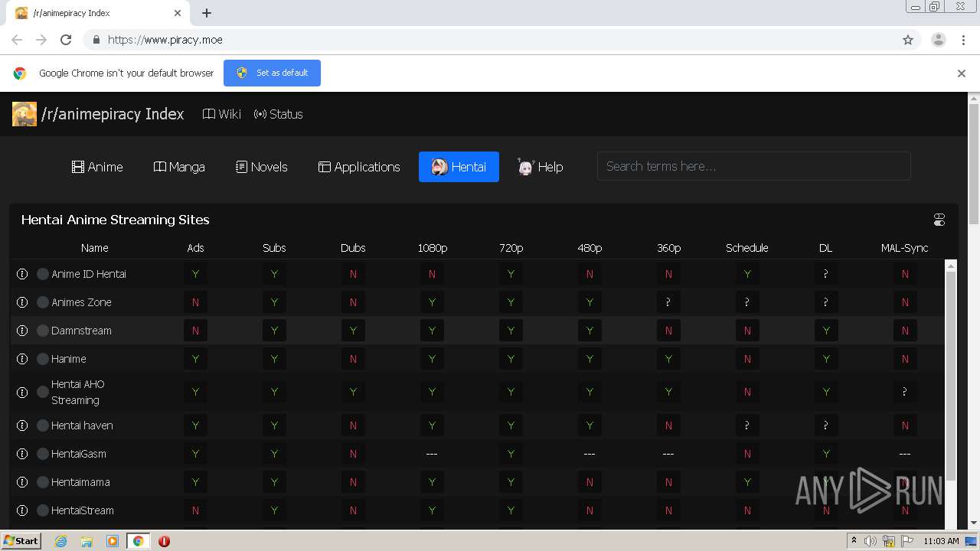
Task: Open Chrome profile avatar icon
Action: (939, 40)
